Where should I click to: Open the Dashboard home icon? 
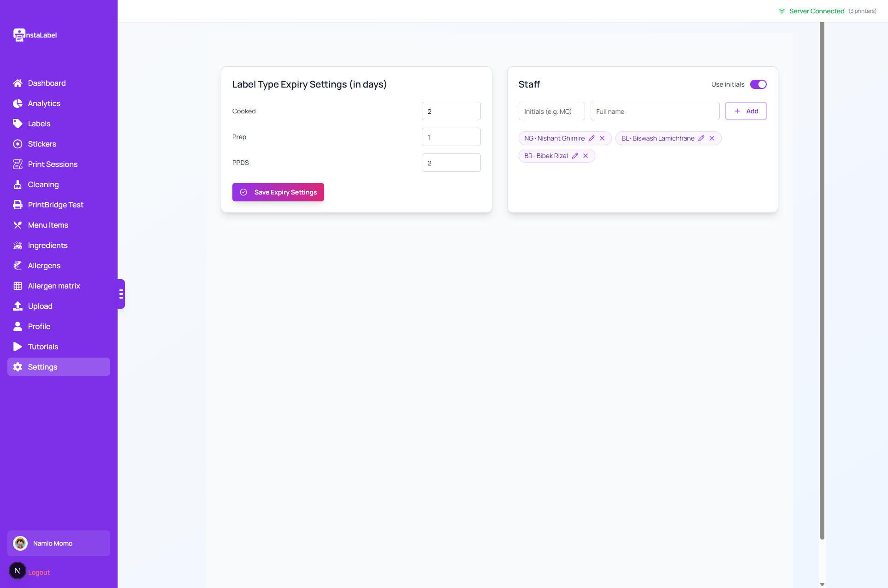(x=18, y=83)
